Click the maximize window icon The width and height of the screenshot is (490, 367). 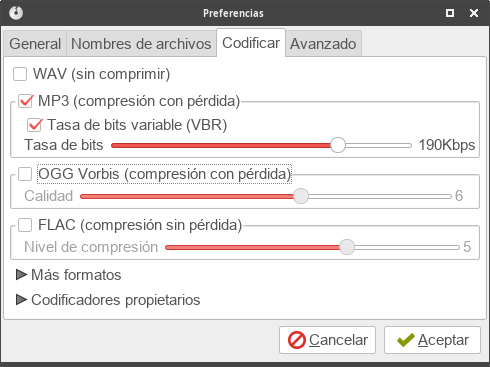[x=450, y=13]
